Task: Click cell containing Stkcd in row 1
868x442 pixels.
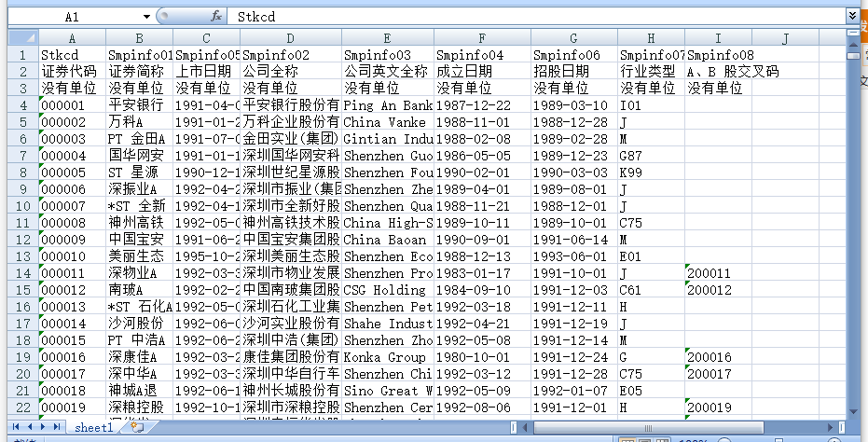Action: click(x=72, y=55)
